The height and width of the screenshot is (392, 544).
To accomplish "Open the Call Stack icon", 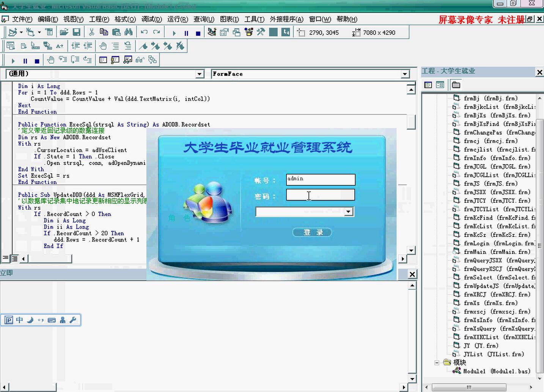I will tap(152, 60).
